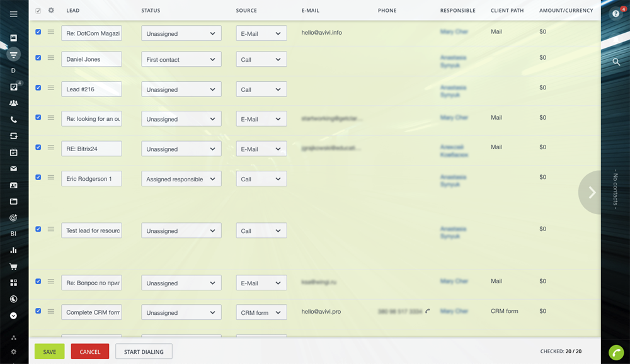Open telephony phone icon in sidebar
630x364 pixels.
(x=13, y=120)
